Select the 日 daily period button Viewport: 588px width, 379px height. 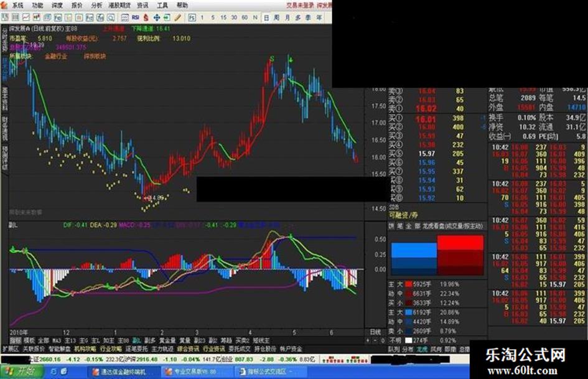click(x=266, y=17)
